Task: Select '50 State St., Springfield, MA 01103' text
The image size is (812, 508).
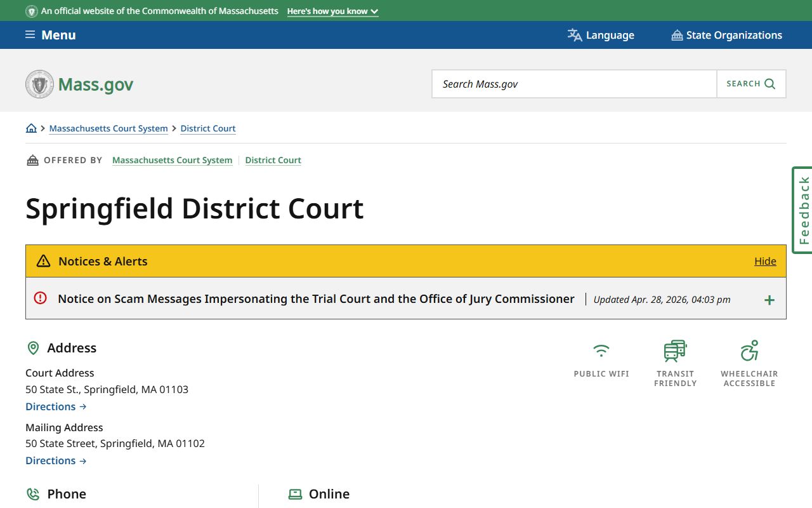Action: (107, 389)
